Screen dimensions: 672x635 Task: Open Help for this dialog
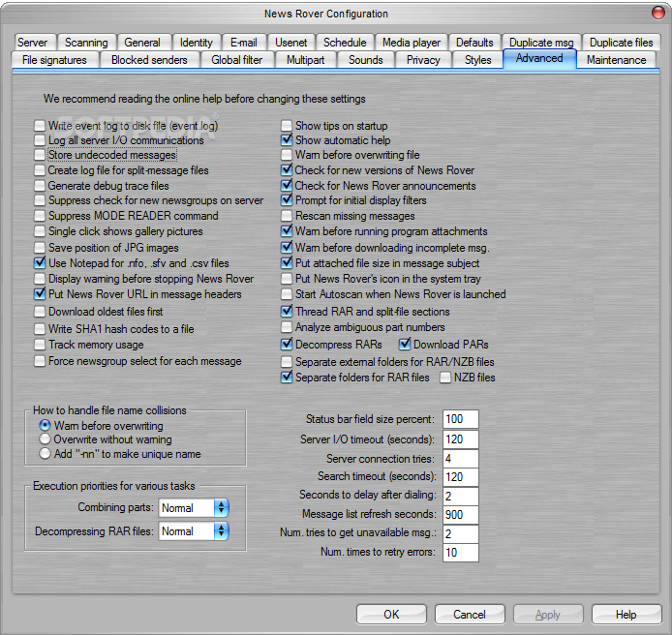pos(626,615)
